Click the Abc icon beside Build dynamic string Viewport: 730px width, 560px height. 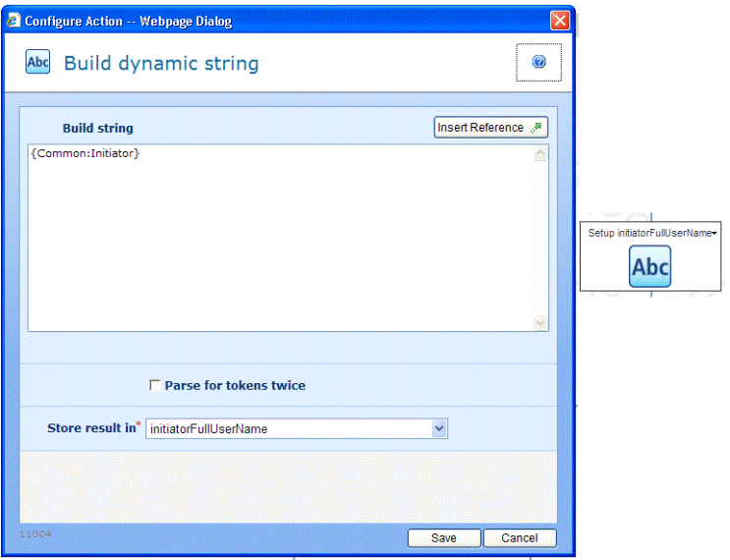click(37, 62)
